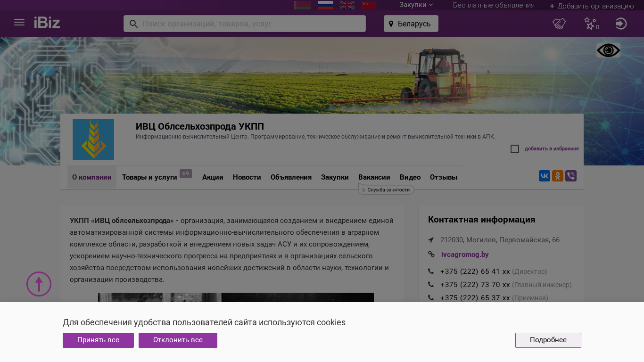Open the hamburger menu icon
Screen dimensions: 644x362
19,23
